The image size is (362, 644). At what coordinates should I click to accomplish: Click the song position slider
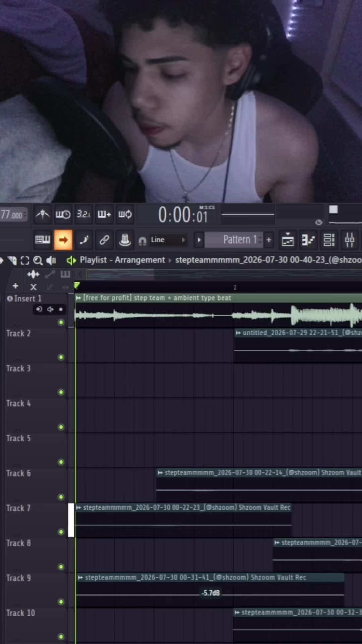248,214
